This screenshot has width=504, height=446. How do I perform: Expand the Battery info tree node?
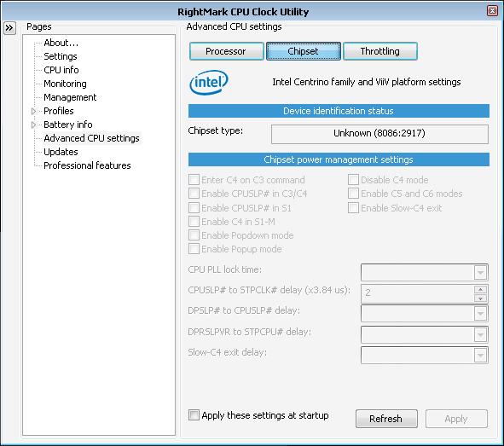coord(33,125)
